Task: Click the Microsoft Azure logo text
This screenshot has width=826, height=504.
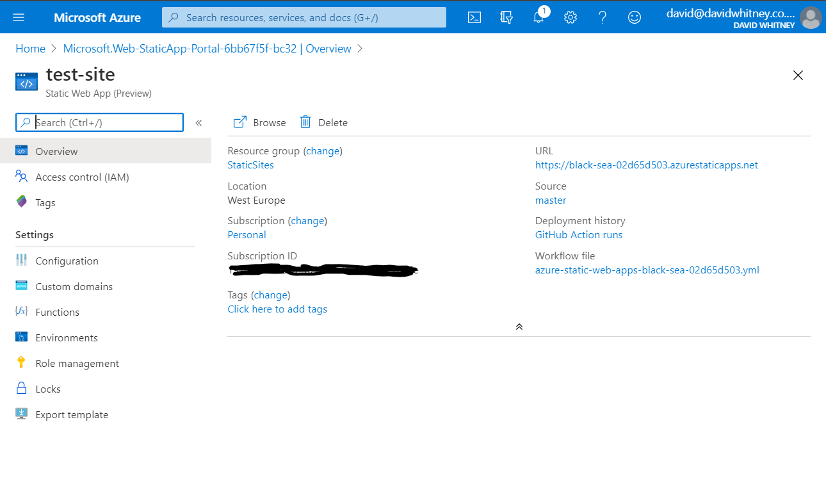Action: tap(97, 17)
